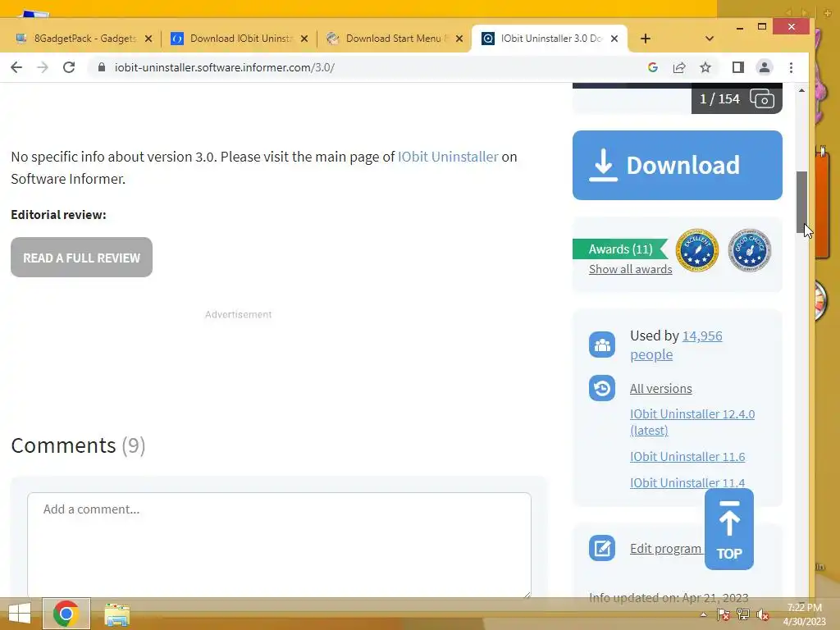Click the forward navigation arrow
Screen dimensions: 840x630
(43, 67)
